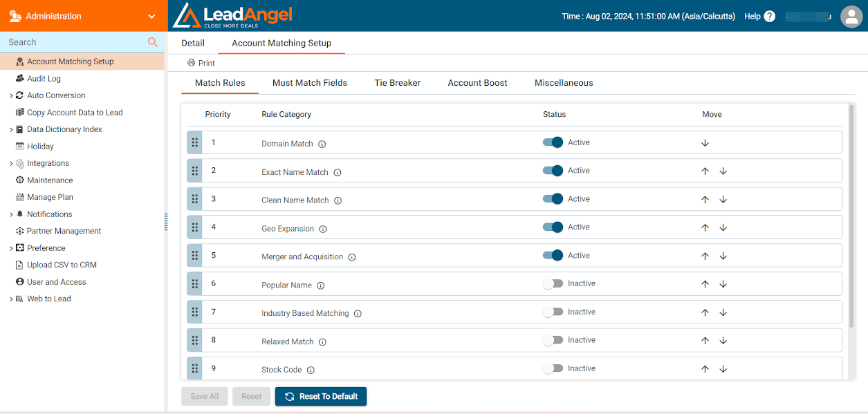
Task: Select the Account Matching Setup top tab
Action: 281,43
